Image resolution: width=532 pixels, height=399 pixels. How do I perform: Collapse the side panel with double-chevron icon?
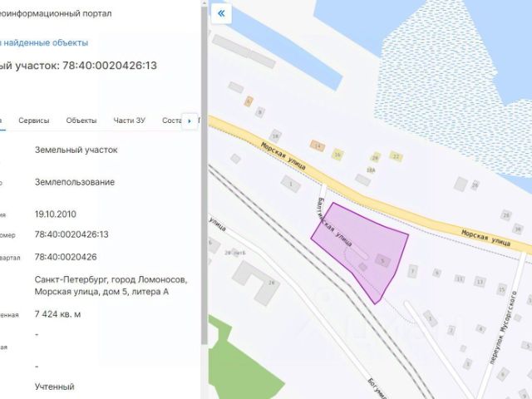[x=221, y=13]
